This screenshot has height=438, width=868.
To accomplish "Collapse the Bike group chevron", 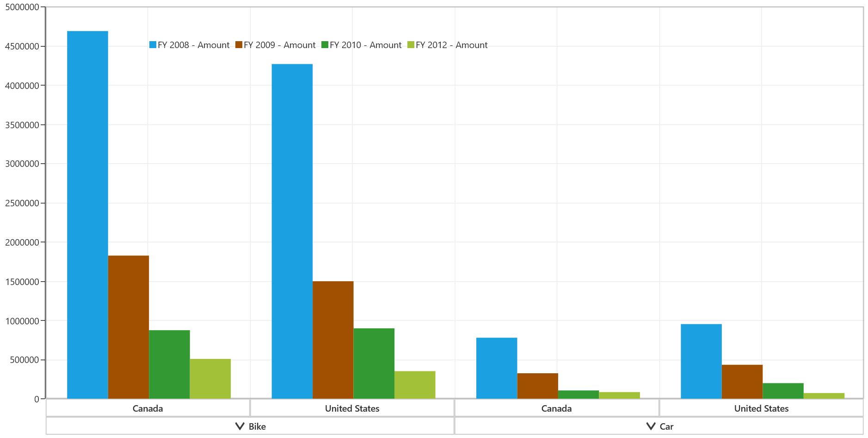I will (240, 426).
